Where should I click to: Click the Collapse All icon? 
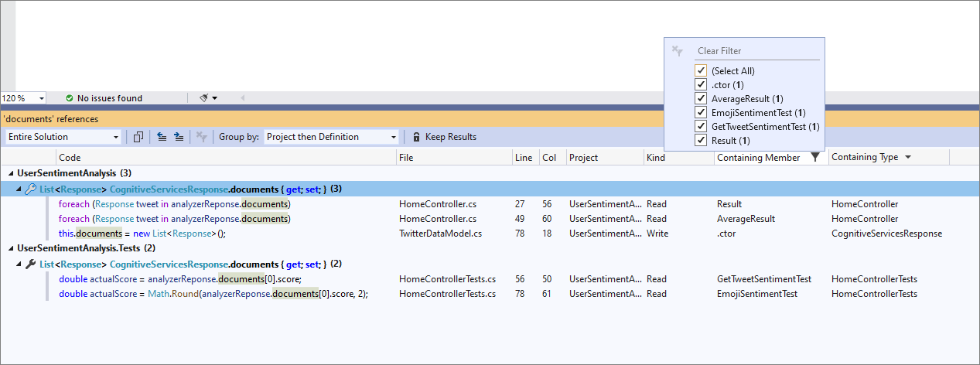coord(162,137)
